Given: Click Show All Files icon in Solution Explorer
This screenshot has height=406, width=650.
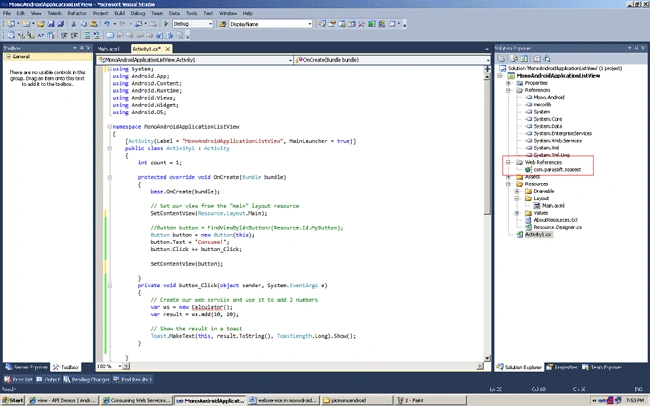Looking at the screenshot, I should click(x=514, y=58).
